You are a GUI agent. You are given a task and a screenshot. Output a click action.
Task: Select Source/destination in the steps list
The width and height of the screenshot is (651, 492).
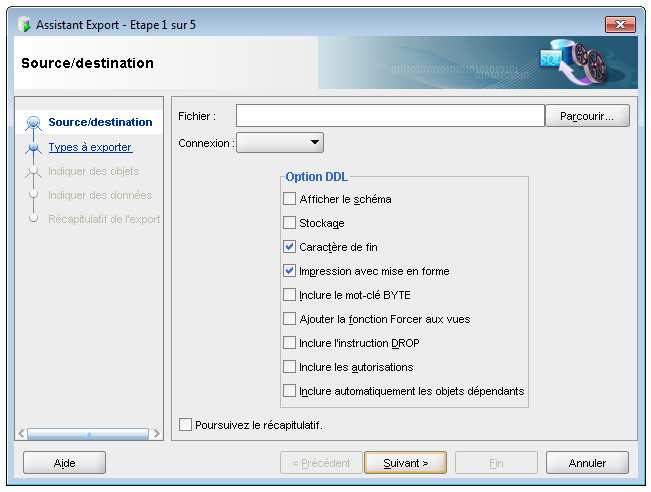(x=100, y=122)
